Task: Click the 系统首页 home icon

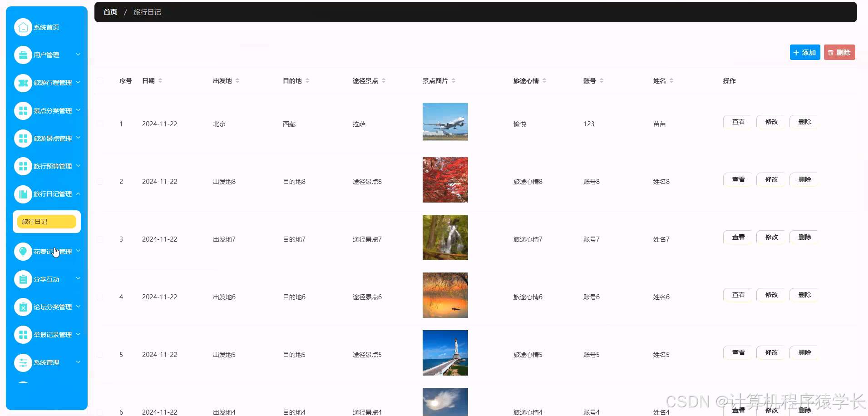Action: (23, 27)
